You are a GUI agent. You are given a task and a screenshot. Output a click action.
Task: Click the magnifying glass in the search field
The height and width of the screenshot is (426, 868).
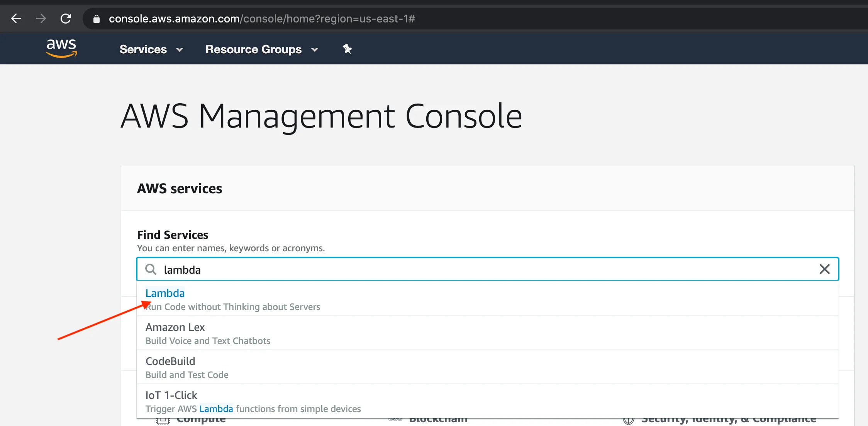click(x=151, y=269)
